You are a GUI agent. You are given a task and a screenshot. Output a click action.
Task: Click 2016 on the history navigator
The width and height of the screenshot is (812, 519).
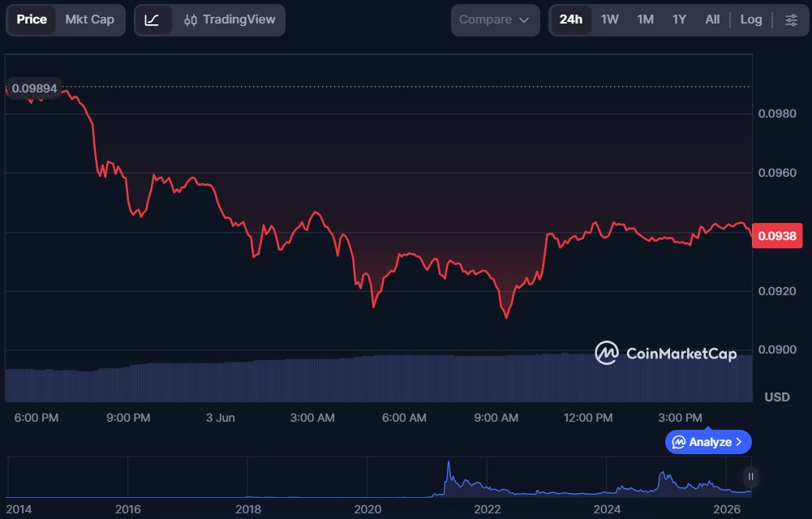128,510
